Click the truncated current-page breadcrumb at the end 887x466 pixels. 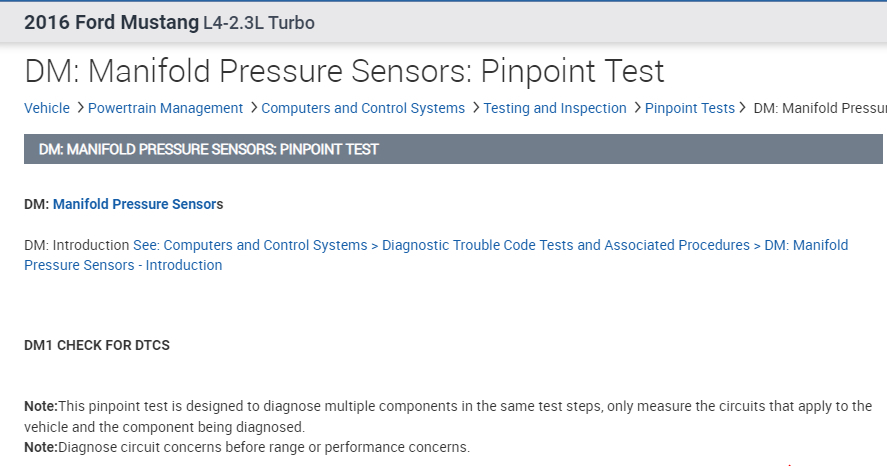tap(819, 108)
